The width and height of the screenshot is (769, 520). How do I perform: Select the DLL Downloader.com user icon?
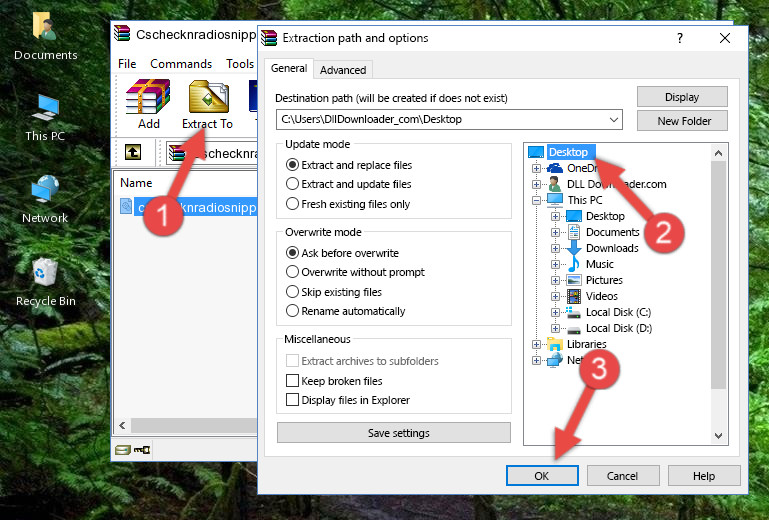(x=555, y=184)
